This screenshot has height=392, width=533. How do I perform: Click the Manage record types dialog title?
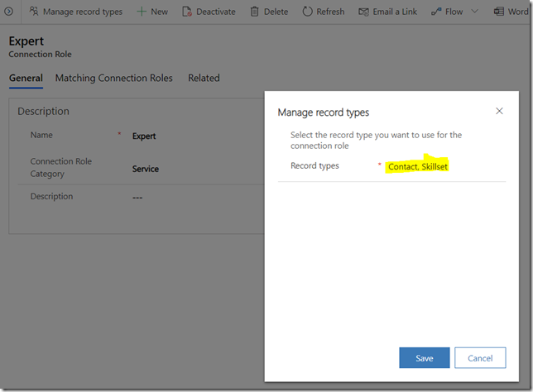[324, 112]
